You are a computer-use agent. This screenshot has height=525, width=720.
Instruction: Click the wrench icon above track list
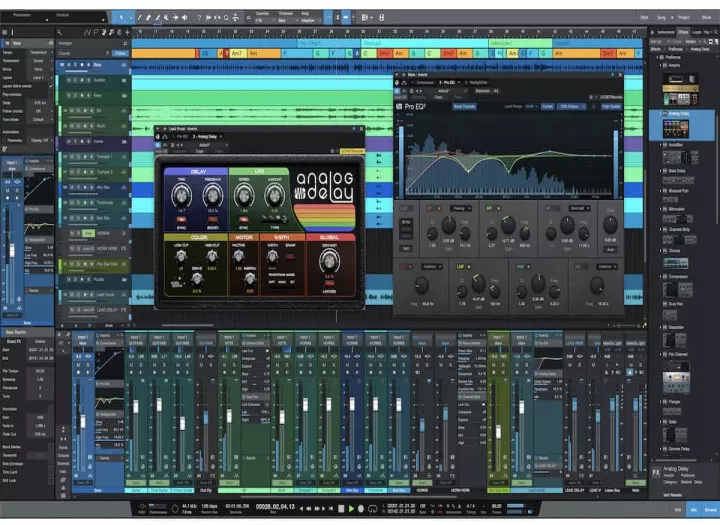[x=60, y=33]
